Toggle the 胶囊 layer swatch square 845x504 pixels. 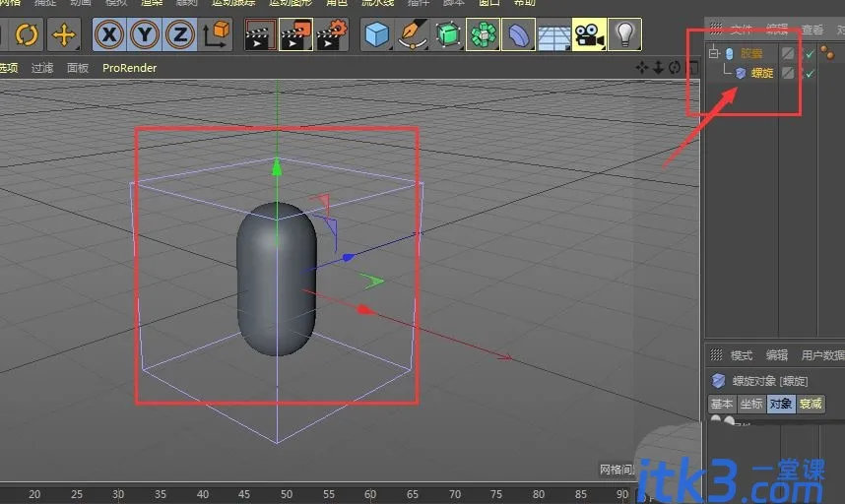click(x=788, y=53)
